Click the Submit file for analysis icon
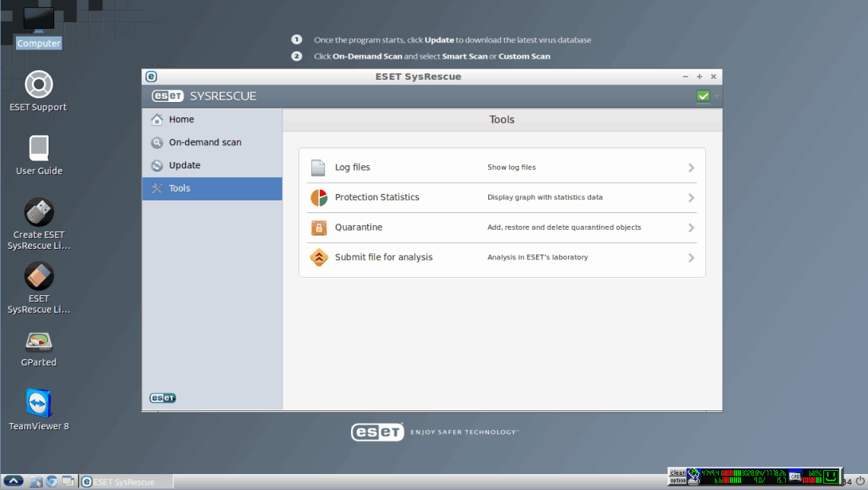This screenshot has height=490, width=868. (319, 258)
